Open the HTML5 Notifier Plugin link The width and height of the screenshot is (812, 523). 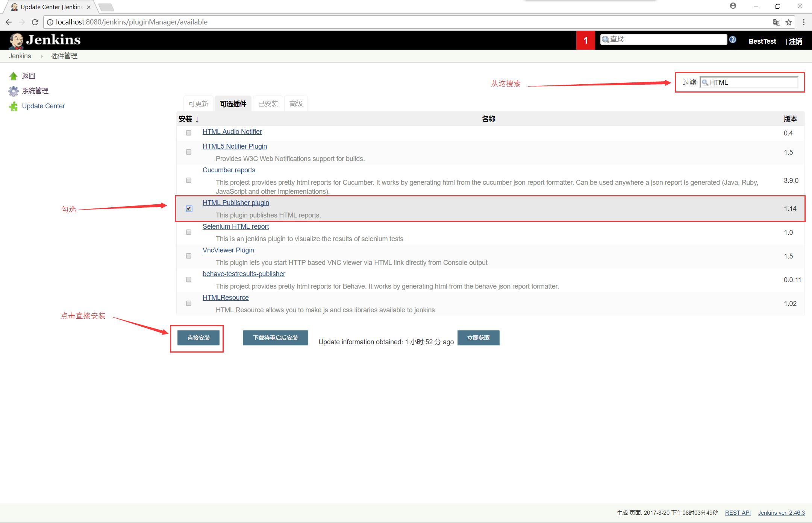tap(235, 146)
